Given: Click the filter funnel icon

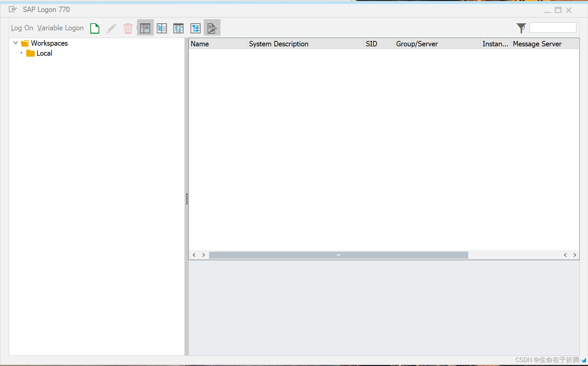Looking at the screenshot, I should click(x=521, y=28).
